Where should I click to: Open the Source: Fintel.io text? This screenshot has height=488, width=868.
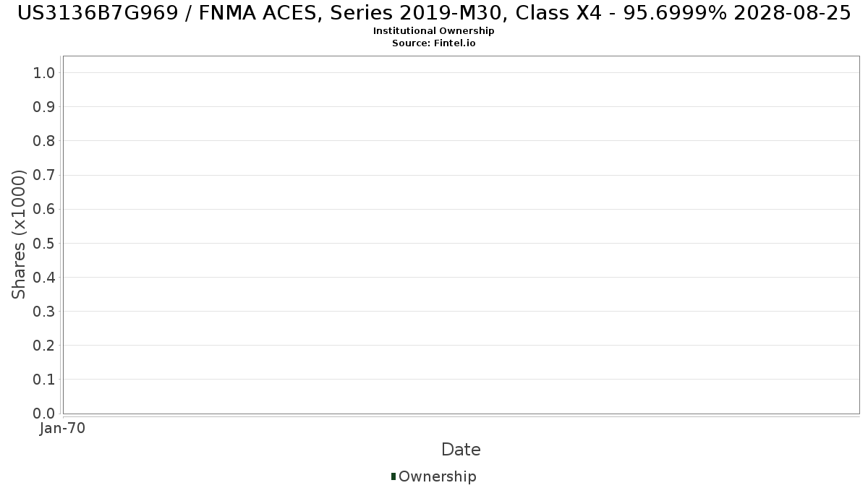[434, 43]
